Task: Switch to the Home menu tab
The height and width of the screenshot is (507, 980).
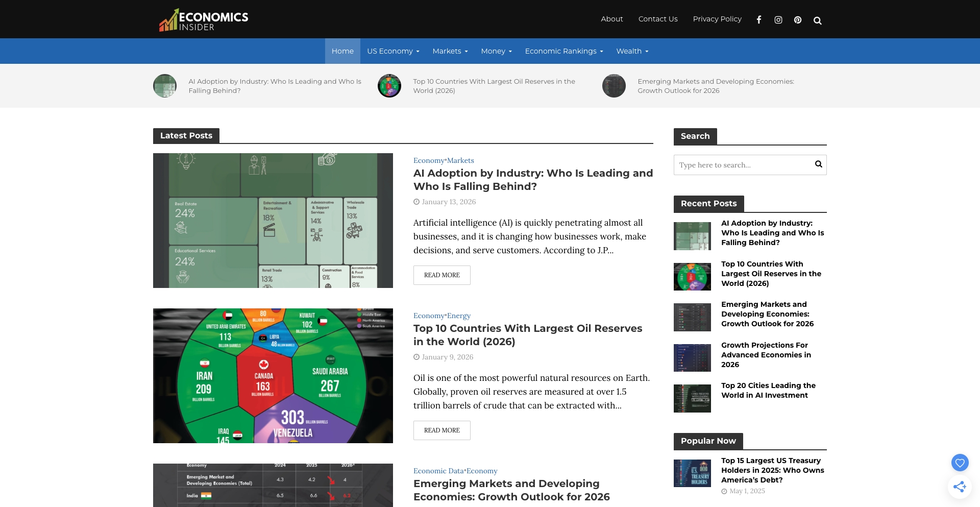Action: (x=342, y=51)
